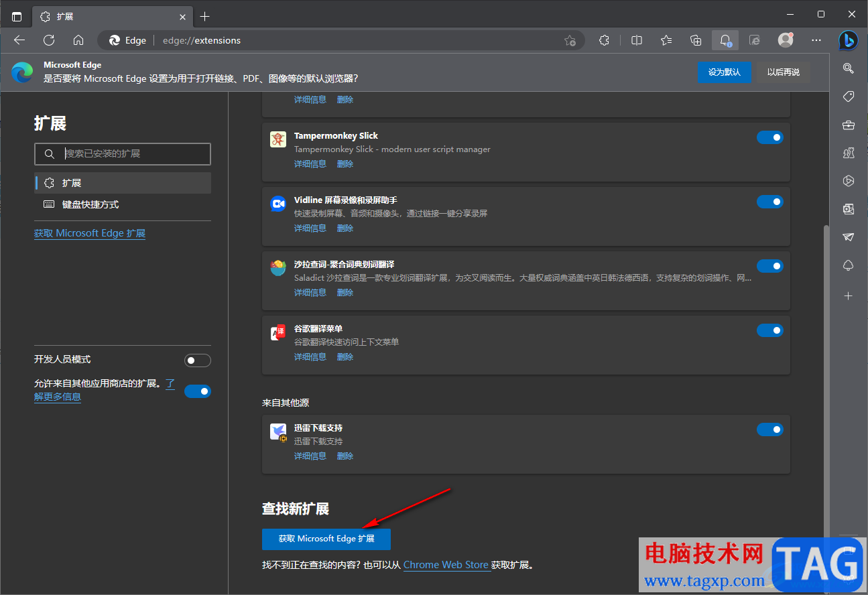Reload the page with the refresh icon
868x595 pixels.
coord(49,40)
